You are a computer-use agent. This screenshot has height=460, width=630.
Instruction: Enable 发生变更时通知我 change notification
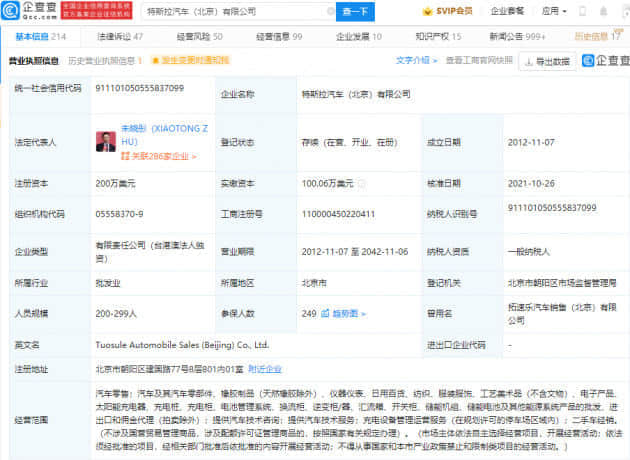pos(190,60)
